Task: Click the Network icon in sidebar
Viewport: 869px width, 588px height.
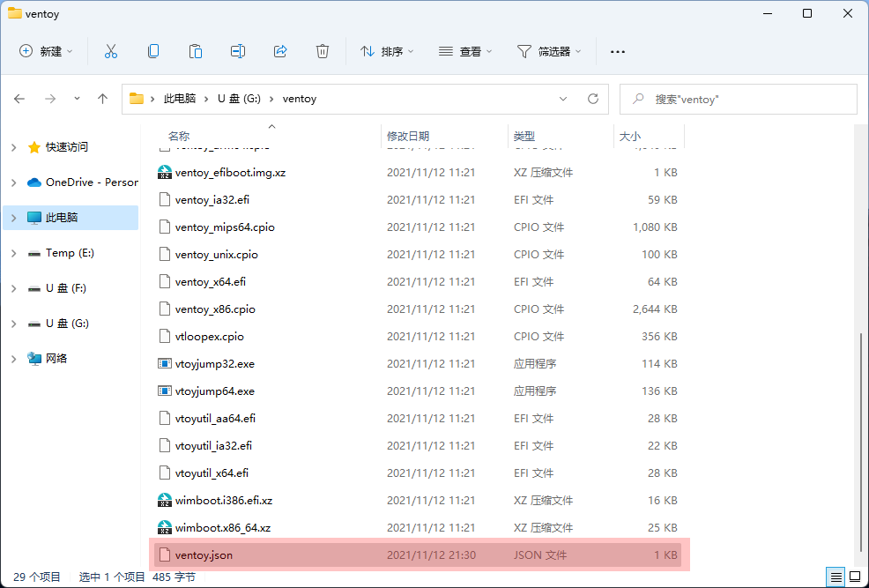Action: 34,359
